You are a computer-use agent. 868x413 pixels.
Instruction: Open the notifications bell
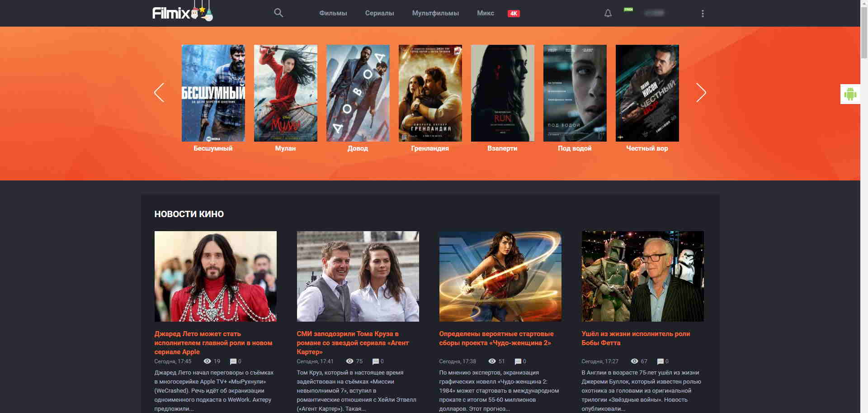tap(608, 14)
